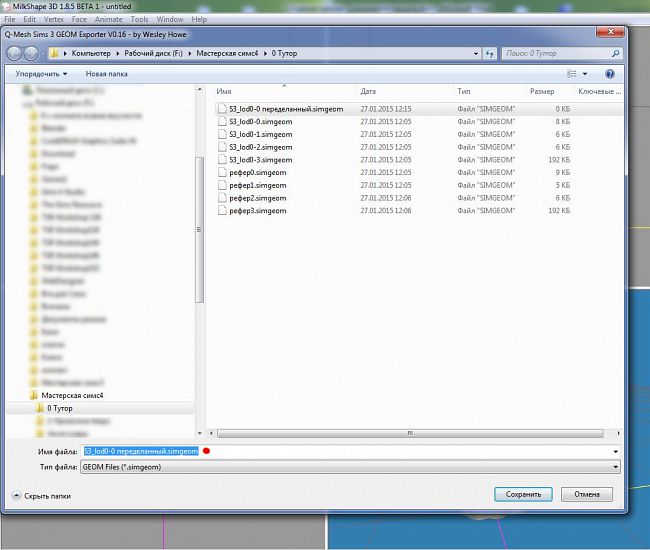
Task: Expand the arrow after Компьютер in breadcrumb
Action: (118, 53)
